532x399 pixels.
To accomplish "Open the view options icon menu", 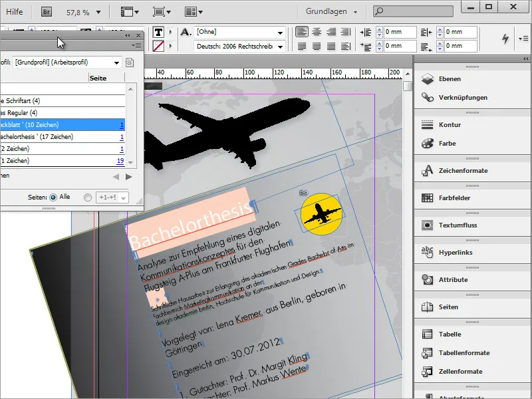I will pyautogui.click(x=130, y=12).
